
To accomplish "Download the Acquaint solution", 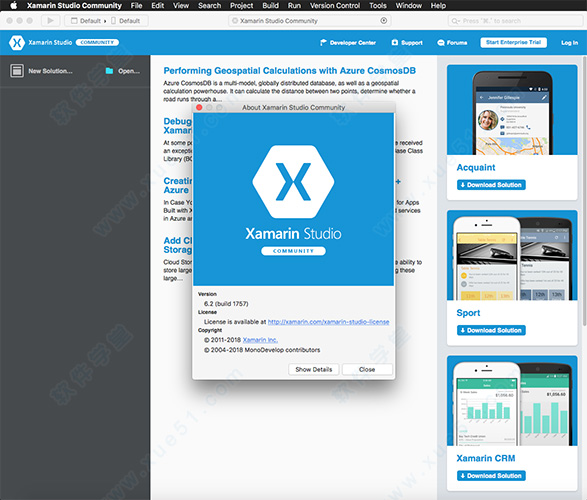I will point(491,185).
